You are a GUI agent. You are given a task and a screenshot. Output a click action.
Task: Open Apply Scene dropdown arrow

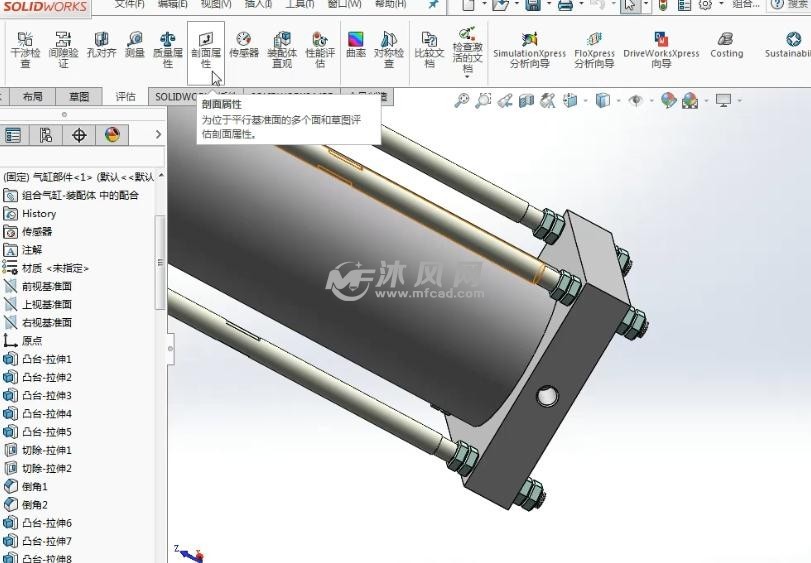[706, 100]
